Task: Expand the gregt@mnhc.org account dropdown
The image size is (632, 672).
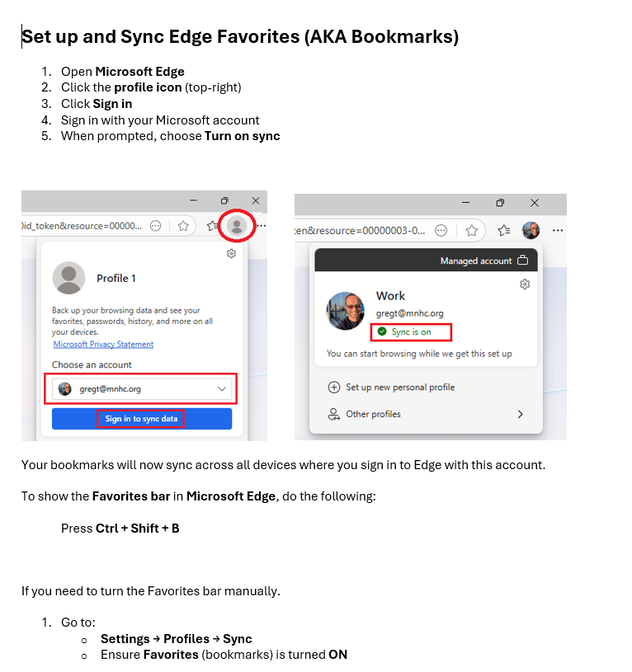Action: tap(221, 388)
